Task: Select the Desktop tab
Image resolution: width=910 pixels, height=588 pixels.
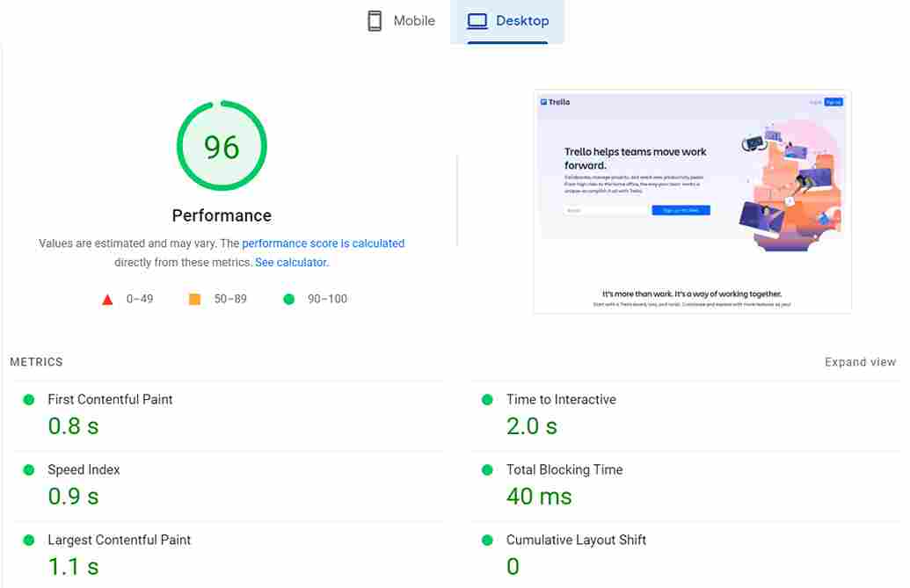Action: click(x=507, y=19)
